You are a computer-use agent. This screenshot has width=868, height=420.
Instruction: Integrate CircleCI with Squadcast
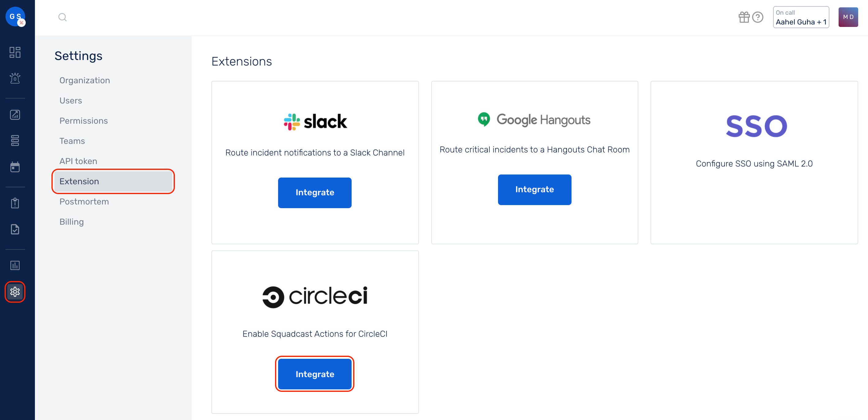point(314,374)
